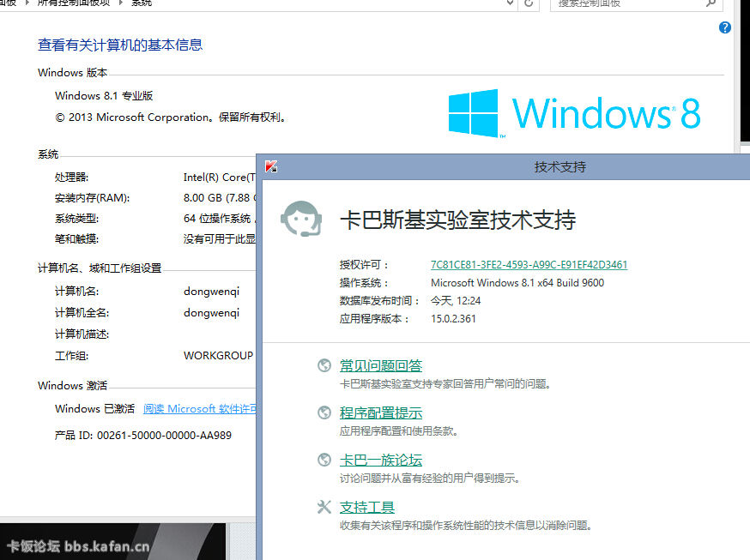The image size is (750, 560).
Task: Click dongwenqi in the 计算机名 row
Action: [211, 292]
